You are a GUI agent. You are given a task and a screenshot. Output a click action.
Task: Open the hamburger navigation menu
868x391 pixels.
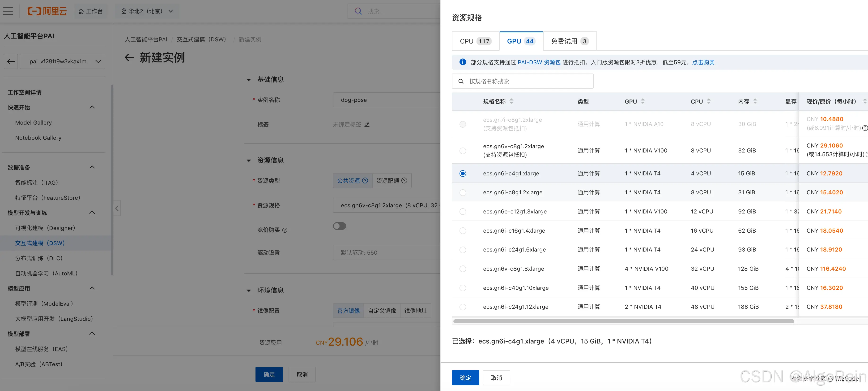pyautogui.click(x=8, y=11)
